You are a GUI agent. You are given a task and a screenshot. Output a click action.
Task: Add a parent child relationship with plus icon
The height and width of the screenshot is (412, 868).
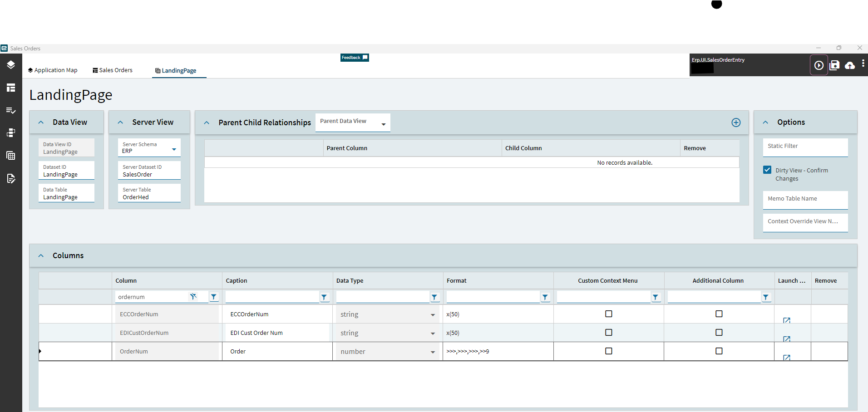coord(736,123)
